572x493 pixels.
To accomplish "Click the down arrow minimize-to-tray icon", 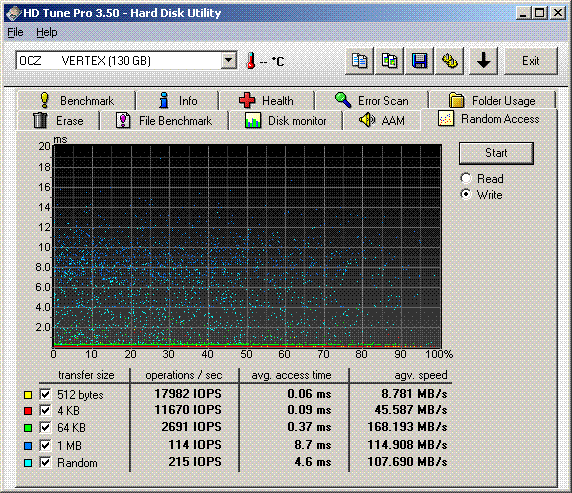I will 483,61.
